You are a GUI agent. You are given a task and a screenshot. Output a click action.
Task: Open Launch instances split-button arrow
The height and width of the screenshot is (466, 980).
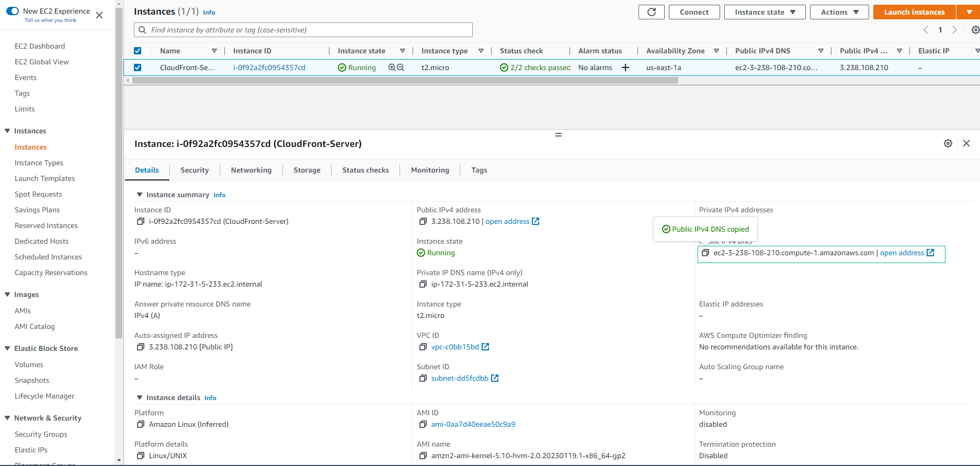(x=968, y=12)
